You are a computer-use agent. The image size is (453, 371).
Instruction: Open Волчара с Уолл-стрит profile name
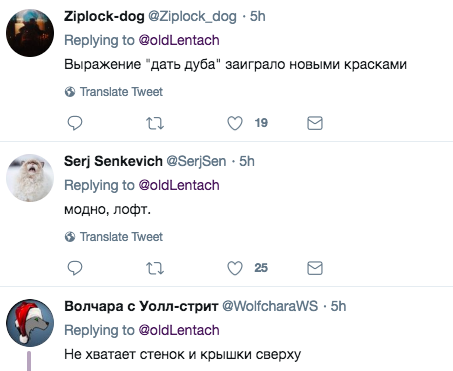click(141, 306)
